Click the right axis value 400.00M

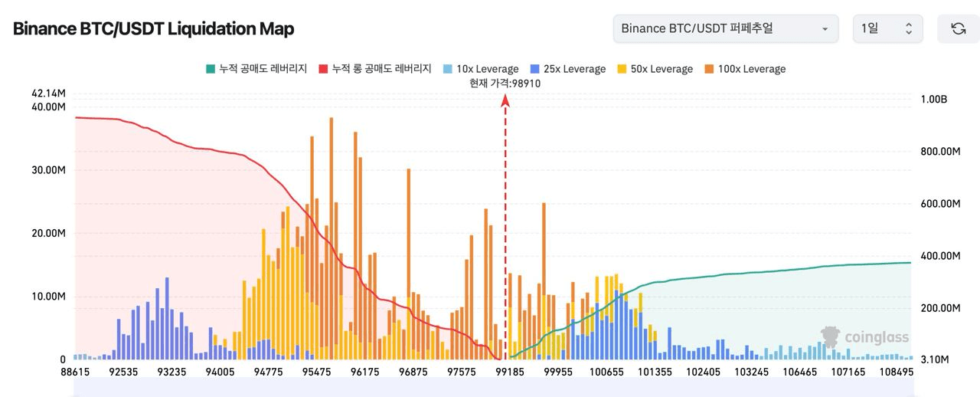[940, 256]
